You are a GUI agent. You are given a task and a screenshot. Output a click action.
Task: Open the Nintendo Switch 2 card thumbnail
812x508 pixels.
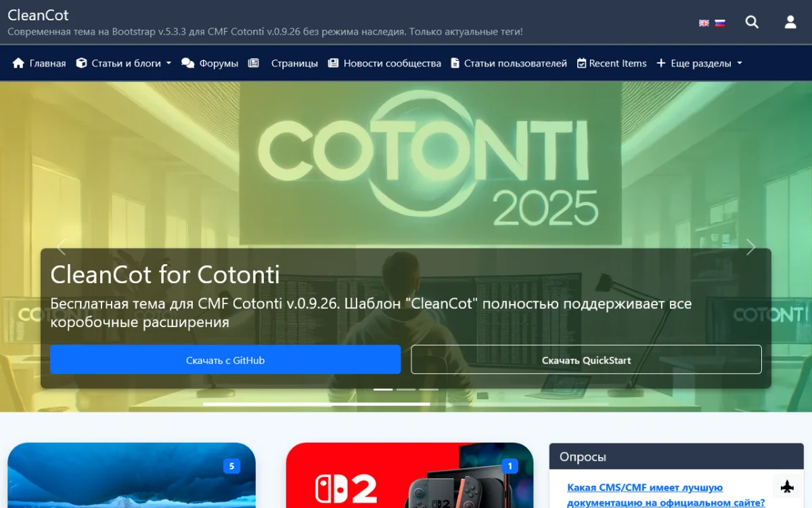pos(409,475)
